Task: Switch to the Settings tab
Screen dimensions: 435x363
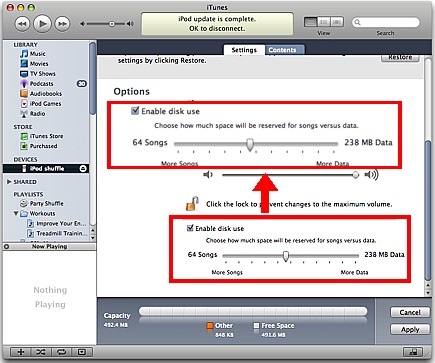Action: pos(244,50)
